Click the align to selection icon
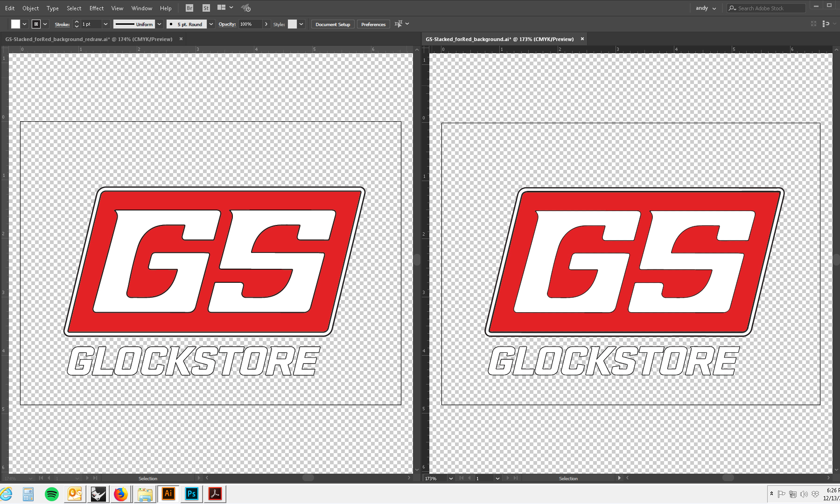This screenshot has height=504, width=840. [x=398, y=24]
